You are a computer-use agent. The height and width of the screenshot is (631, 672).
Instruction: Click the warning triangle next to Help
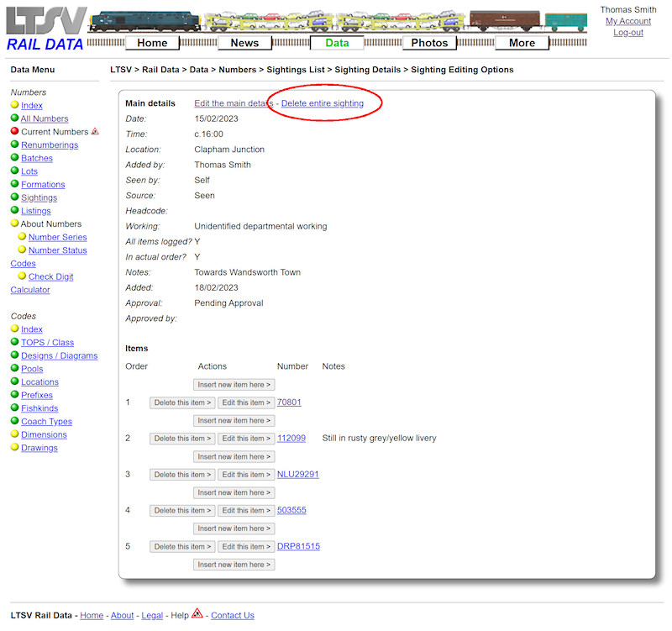[197, 615]
